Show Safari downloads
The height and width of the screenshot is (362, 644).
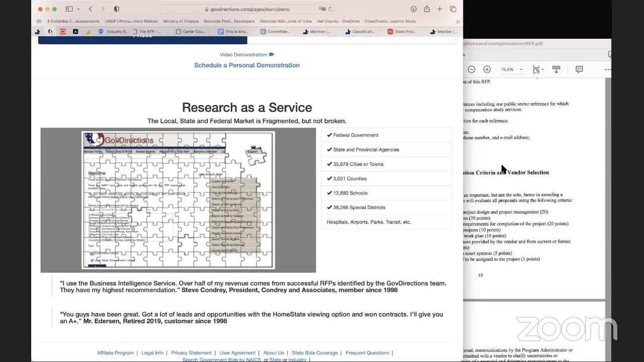pyautogui.click(x=414, y=9)
